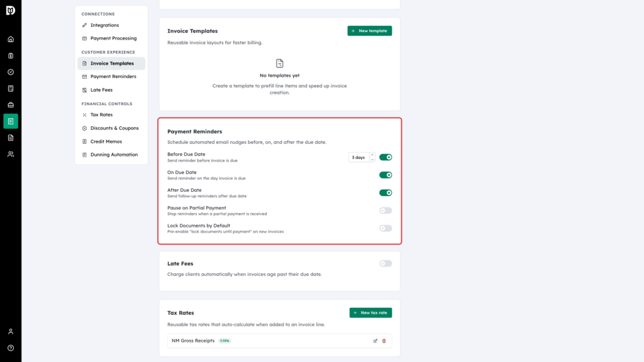Viewport: 644px width, 362px height.
Task: Increase the days before due date
Action: click(x=372, y=155)
